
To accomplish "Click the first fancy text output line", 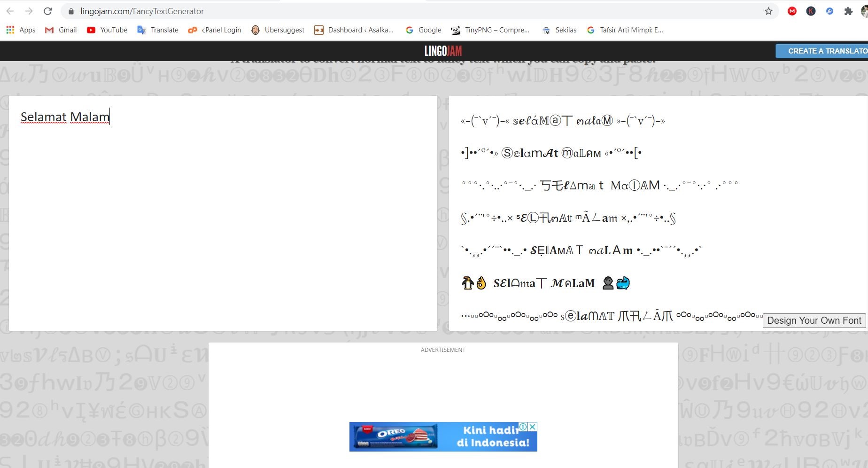I will (563, 121).
